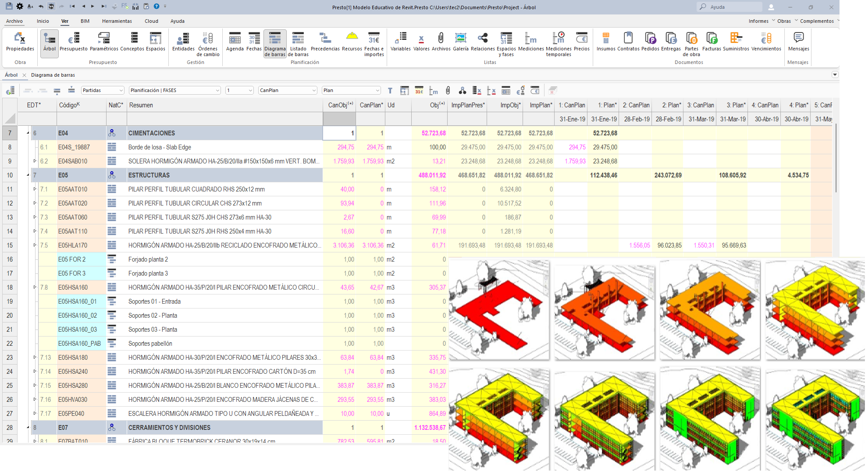Collapse the E05 ESTRUCTURAS row

point(28,175)
